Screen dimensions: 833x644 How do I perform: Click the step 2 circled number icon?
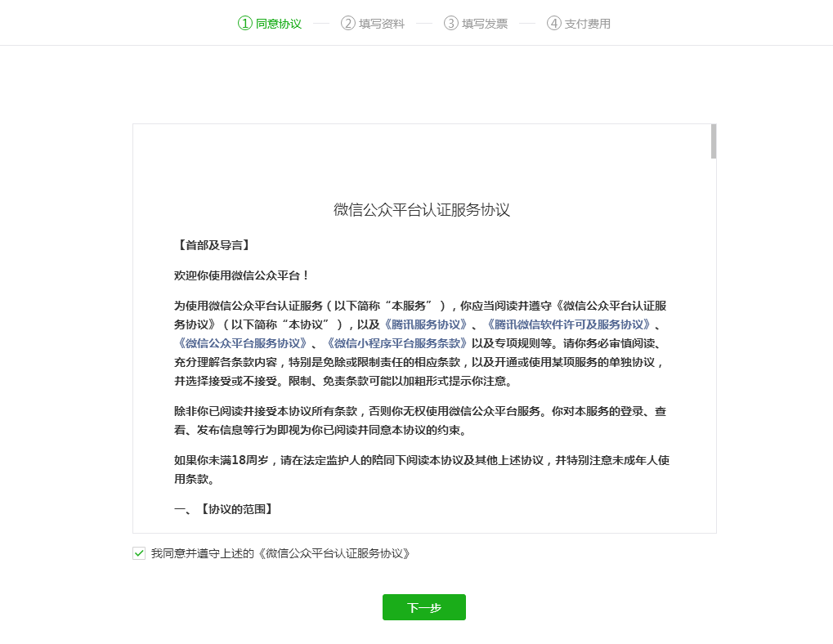coord(348,24)
